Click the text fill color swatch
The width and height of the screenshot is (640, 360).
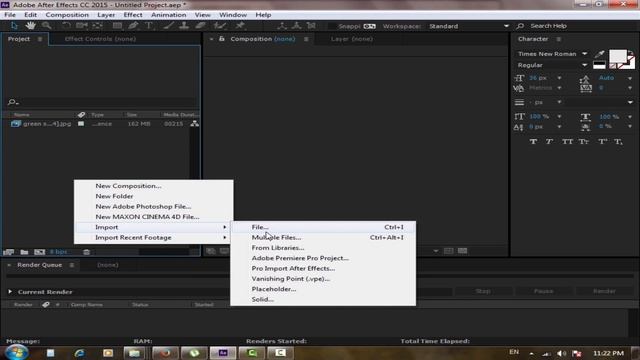618,57
